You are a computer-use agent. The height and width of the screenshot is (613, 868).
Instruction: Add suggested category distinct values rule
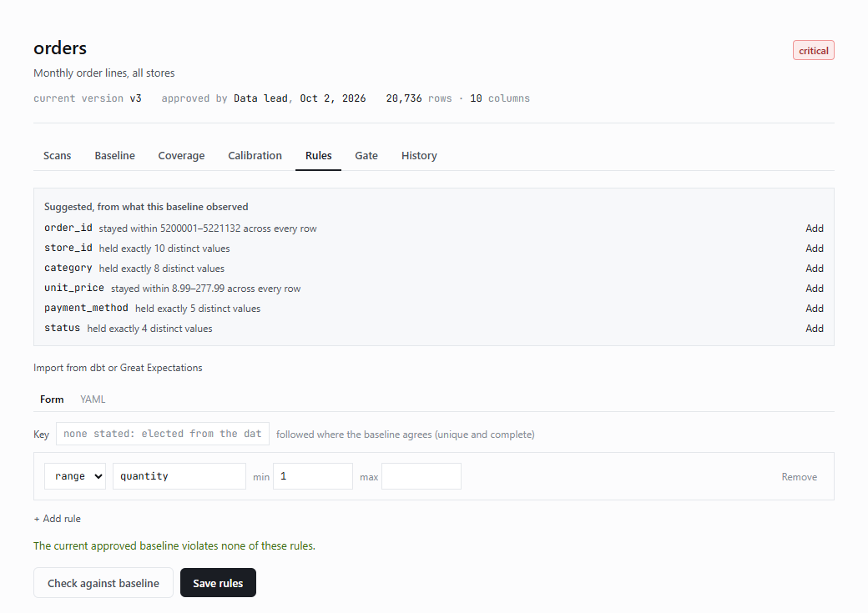click(x=815, y=269)
